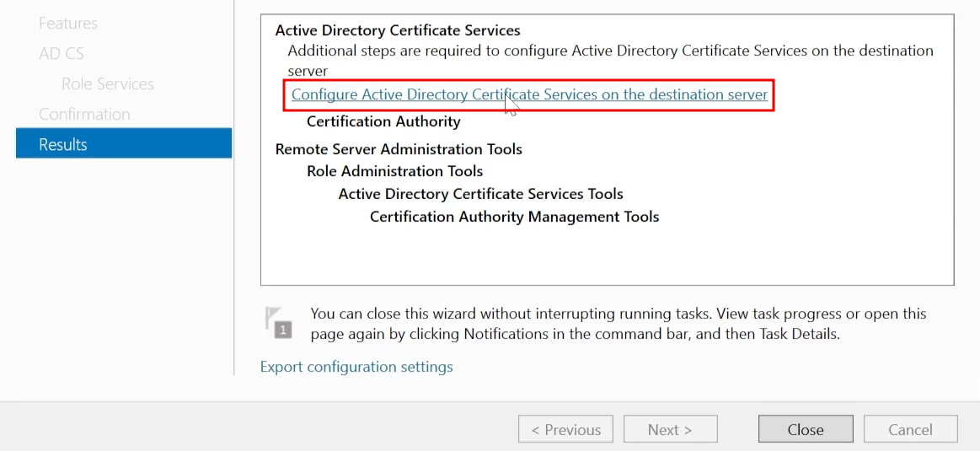Click the 'You can close this wizard' note
The image size is (980, 451).
[619, 324]
